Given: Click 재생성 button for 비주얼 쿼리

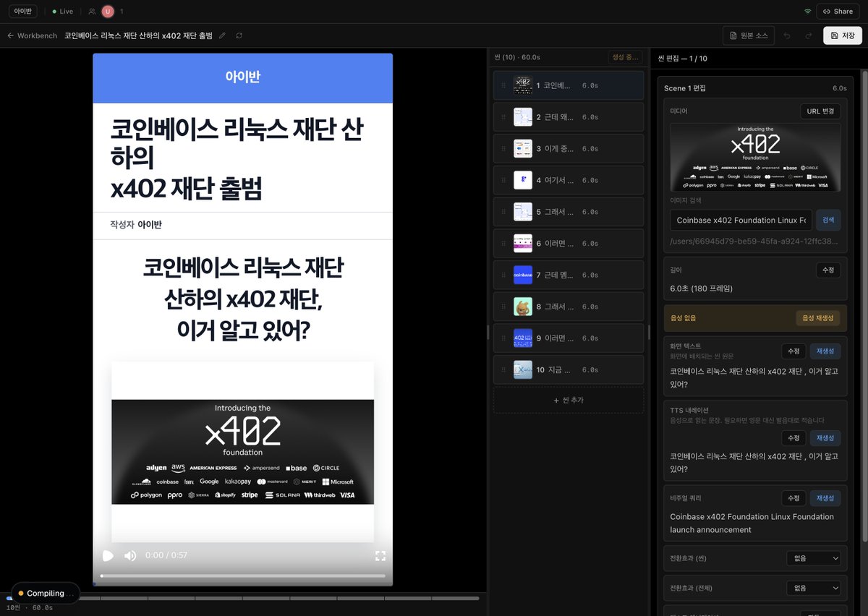Looking at the screenshot, I should (x=825, y=498).
